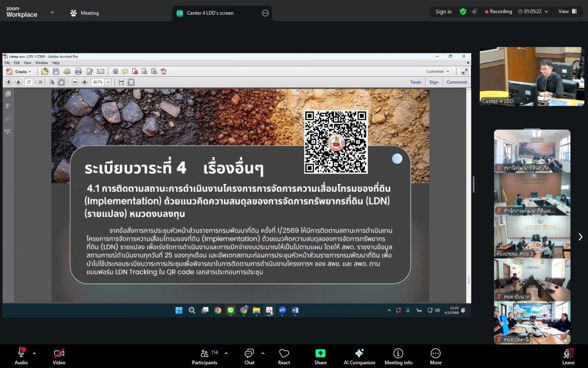Open Acrobat preferences gear icon
Viewport: 588px width, 368px height.
(115, 71)
